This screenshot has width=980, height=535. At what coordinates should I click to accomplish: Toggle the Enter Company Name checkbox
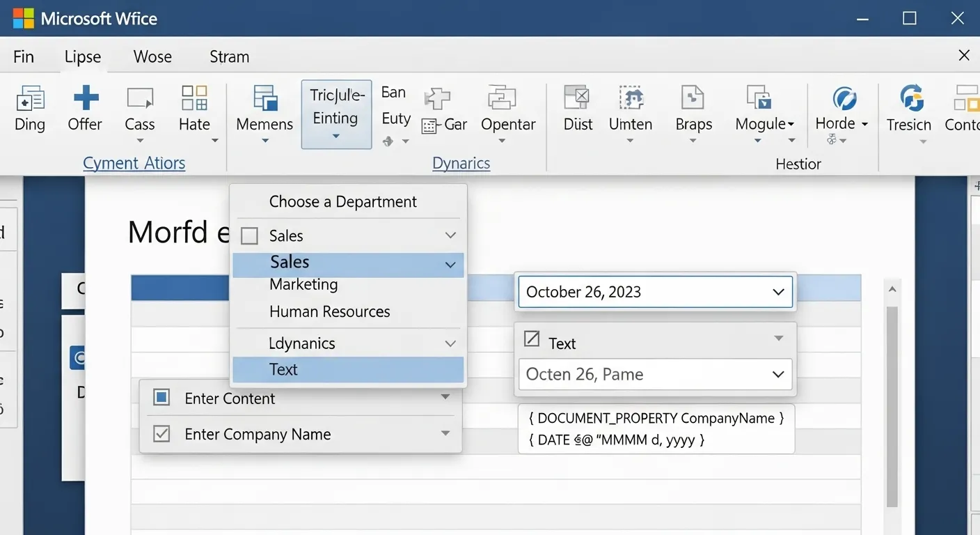pyautogui.click(x=161, y=434)
